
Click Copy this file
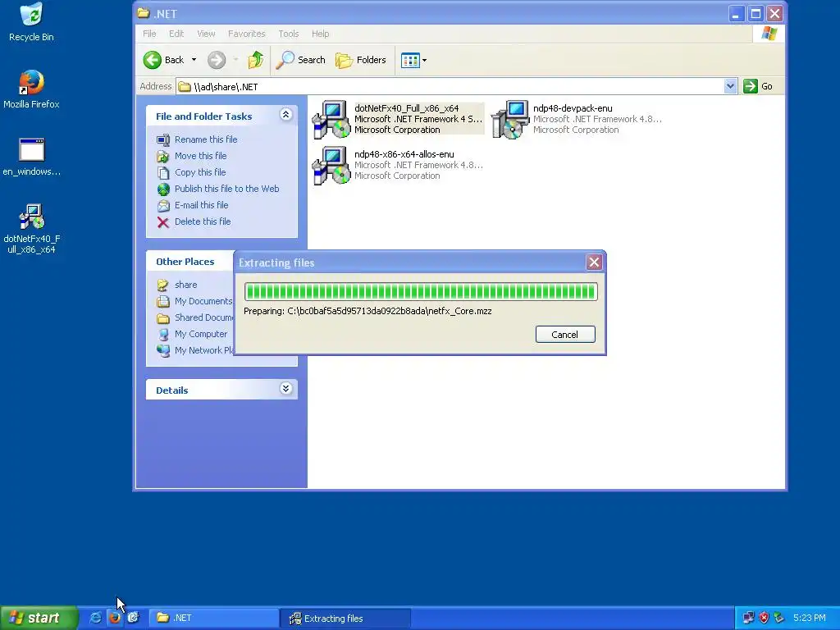point(200,172)
